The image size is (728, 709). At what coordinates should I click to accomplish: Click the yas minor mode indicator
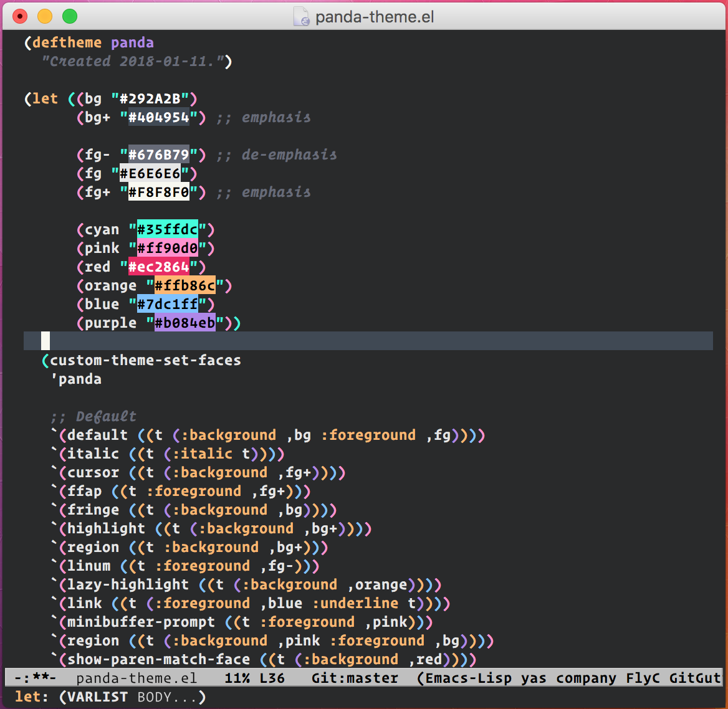[x=534, y=678]
